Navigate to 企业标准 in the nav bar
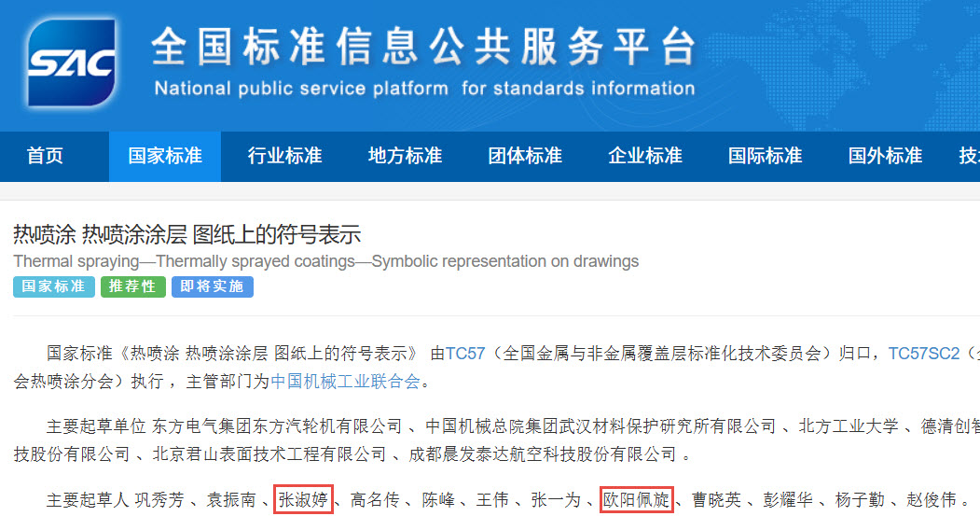This screenshot has height=530, width=980. (645, 156)
